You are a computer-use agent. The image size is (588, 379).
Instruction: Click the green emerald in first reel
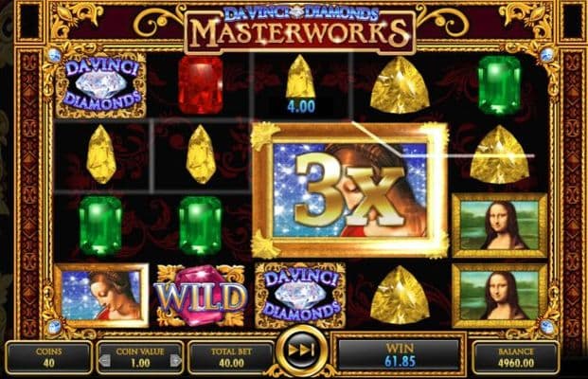coord(100,226)
